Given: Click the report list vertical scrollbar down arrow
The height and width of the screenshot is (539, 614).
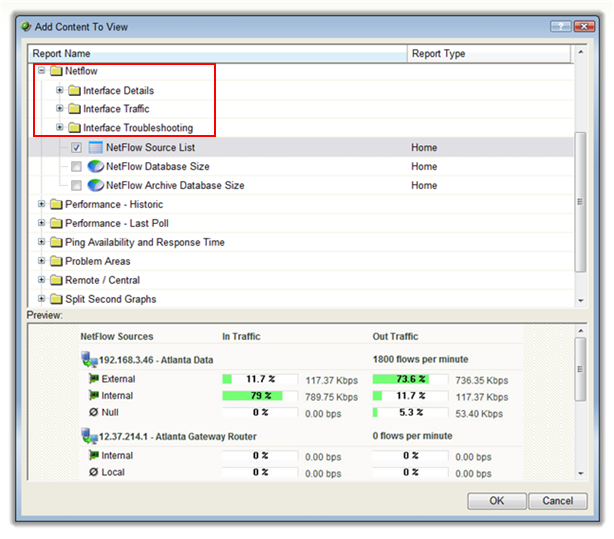Looking at the screenshot, I should (581, 299).
